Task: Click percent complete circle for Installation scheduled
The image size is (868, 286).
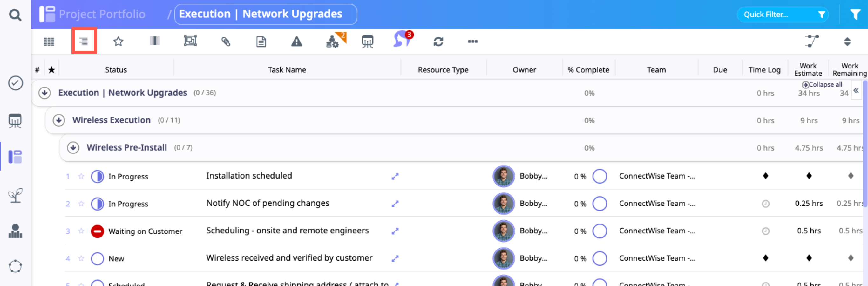Action: (x=600, y=176)
